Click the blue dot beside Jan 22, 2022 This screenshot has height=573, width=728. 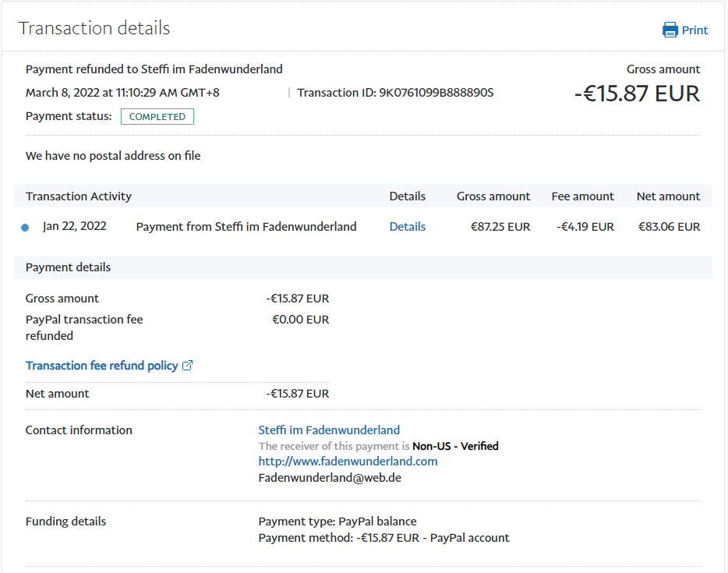(x=25, y=228)
